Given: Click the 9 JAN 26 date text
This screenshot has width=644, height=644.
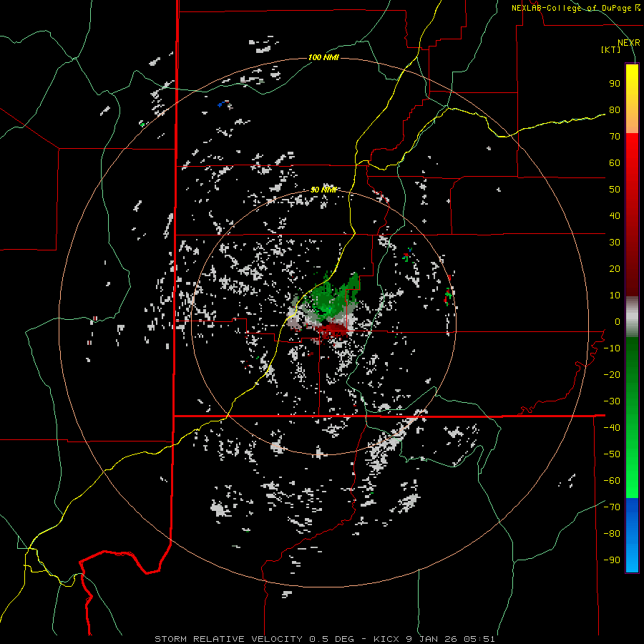Looking at the screenshot, I should pyautogui.click(x=434, y=639).
